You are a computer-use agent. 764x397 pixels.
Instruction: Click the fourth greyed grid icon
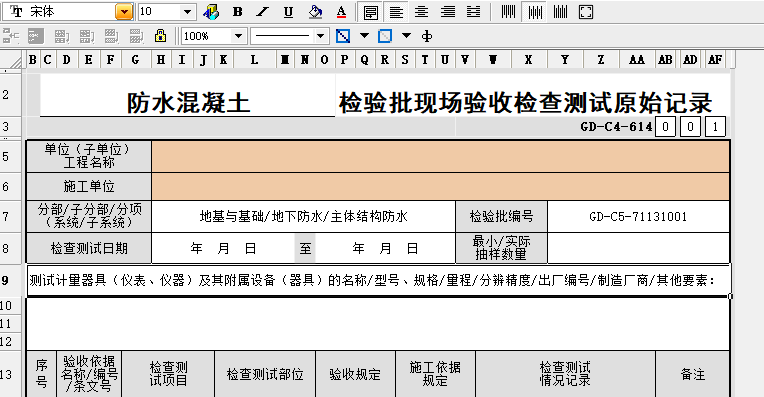point(87,36)
